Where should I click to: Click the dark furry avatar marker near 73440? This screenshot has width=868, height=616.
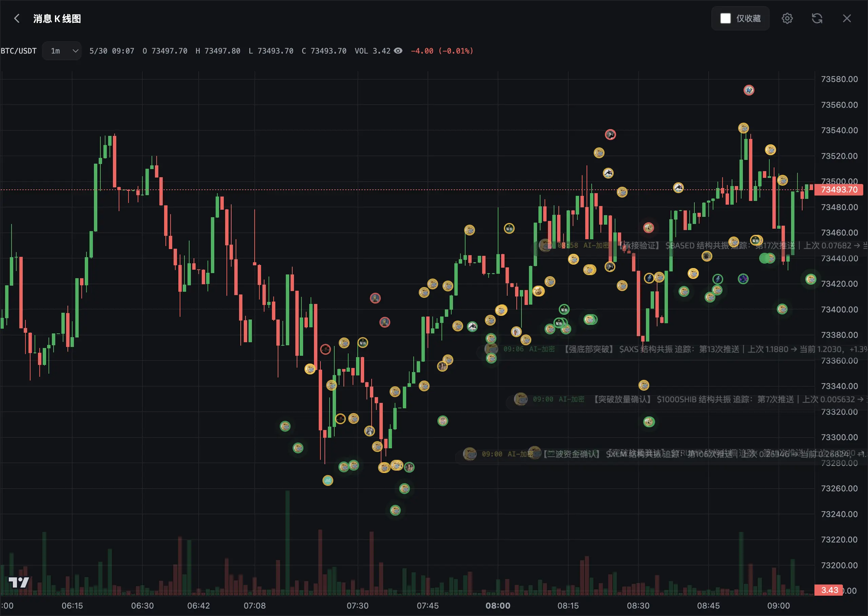707,256
